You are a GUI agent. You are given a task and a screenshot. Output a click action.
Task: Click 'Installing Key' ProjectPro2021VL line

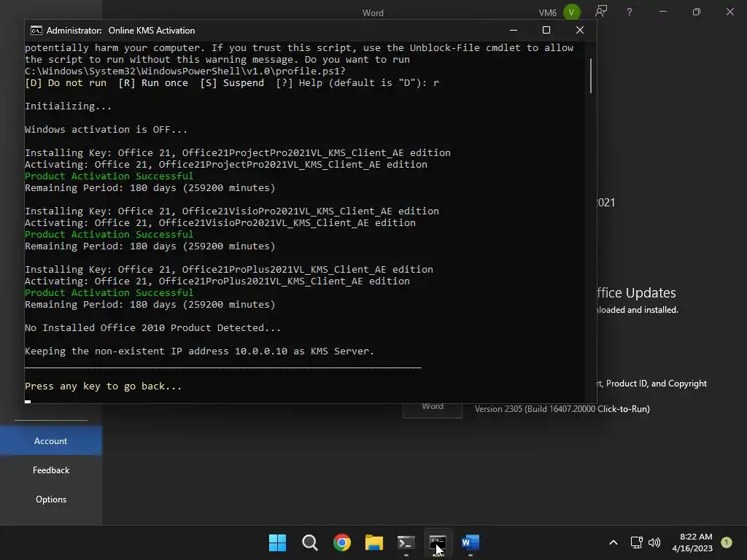click(238, 153)
